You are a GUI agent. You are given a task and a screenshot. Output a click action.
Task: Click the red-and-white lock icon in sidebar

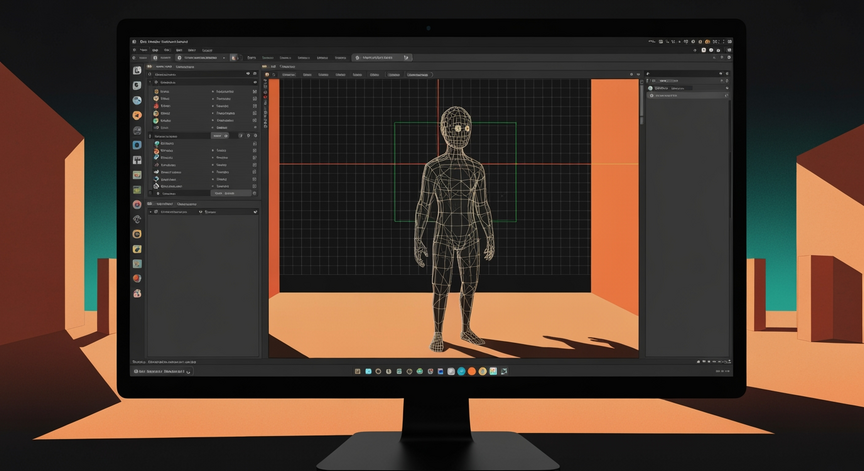[137, 294]
